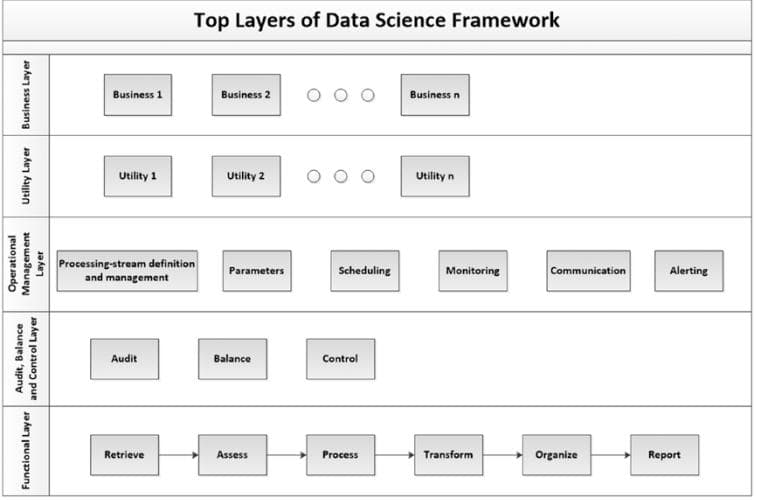The image size is (757, 500).
Task: Click the Utility 2 box
Action: tap(246, 176)
